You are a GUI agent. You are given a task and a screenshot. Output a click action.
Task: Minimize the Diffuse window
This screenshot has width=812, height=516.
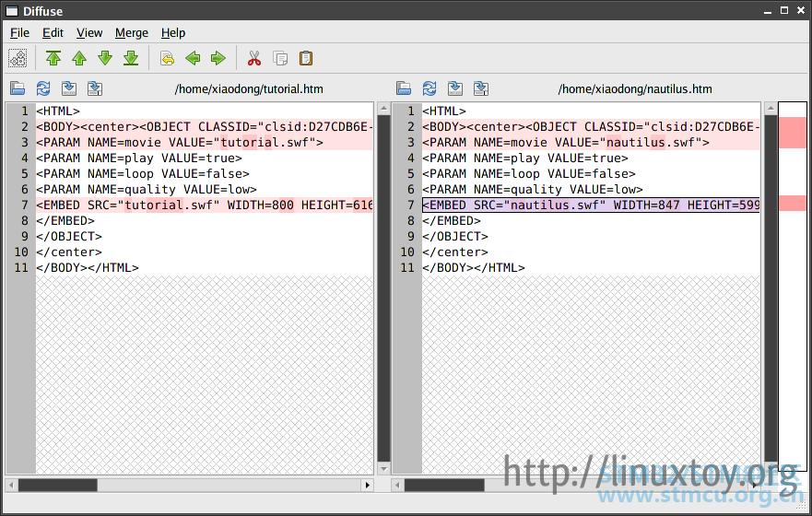[x=768, y=11]
